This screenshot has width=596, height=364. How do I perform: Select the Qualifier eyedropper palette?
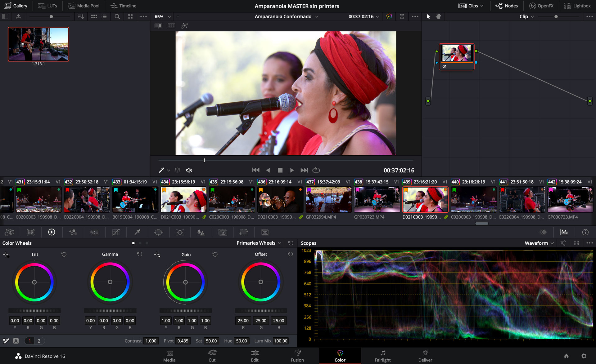pyautogui.click(x=137, y=232)
